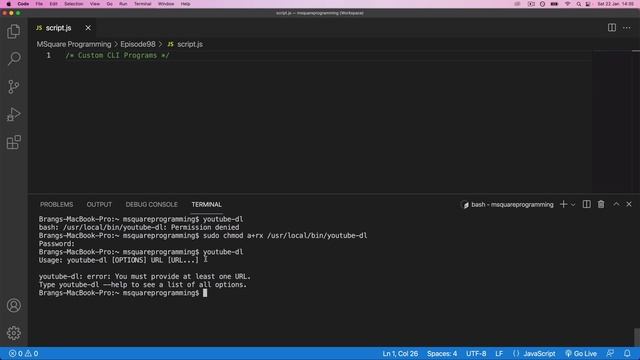Click the terminal input prompt line
Viewport: 640px width, 360px height.
tap(123, 293)
